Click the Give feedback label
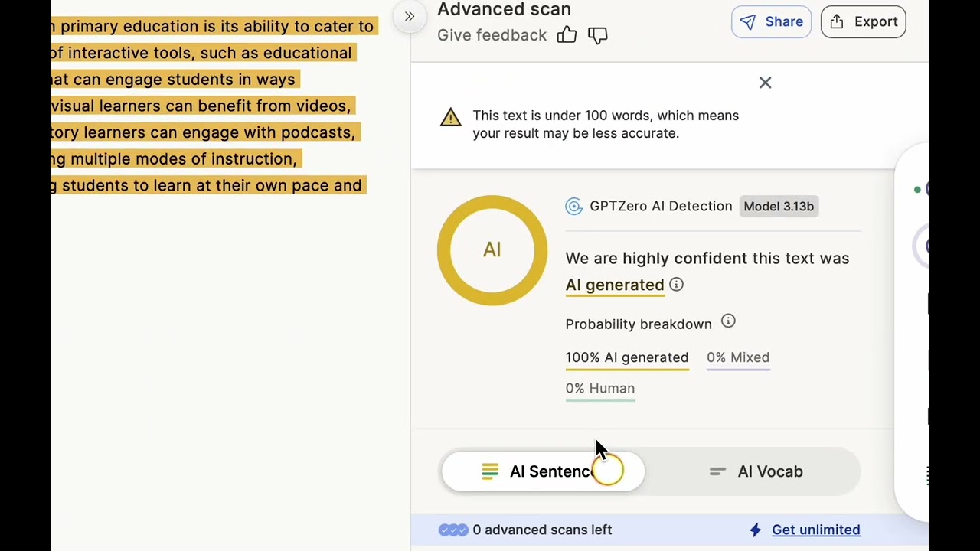 click(x=492, y=35)
